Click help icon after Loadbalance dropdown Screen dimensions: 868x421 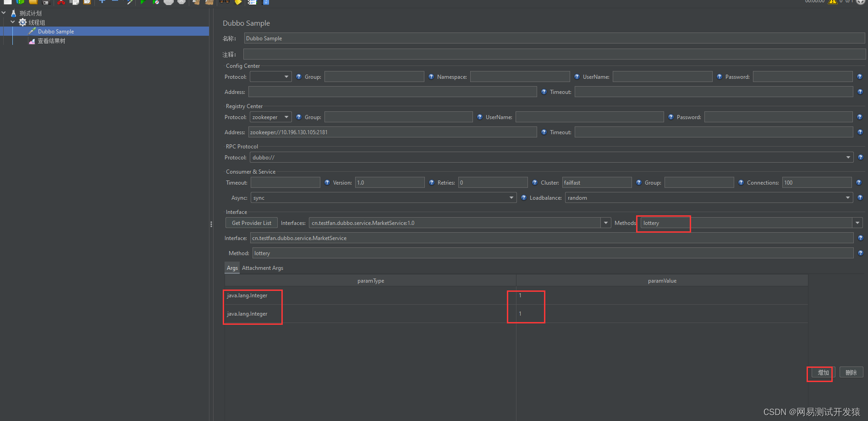pyautogui.click(x=860, y=198)
